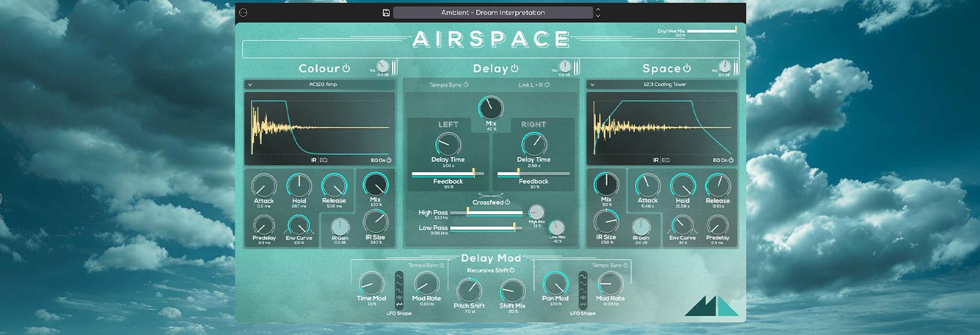Click the Space Mix knob
This screenshot has width=980, height=335.
(606, 185)
